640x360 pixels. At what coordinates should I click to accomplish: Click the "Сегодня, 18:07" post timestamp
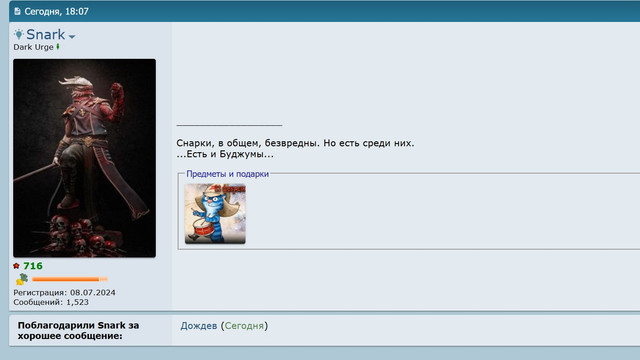pyautogui.click(x=56, y=11)
